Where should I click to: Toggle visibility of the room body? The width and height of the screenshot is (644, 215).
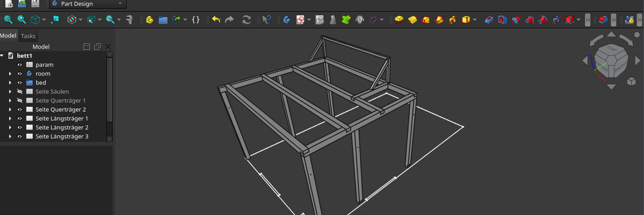(x=20, y=74)
